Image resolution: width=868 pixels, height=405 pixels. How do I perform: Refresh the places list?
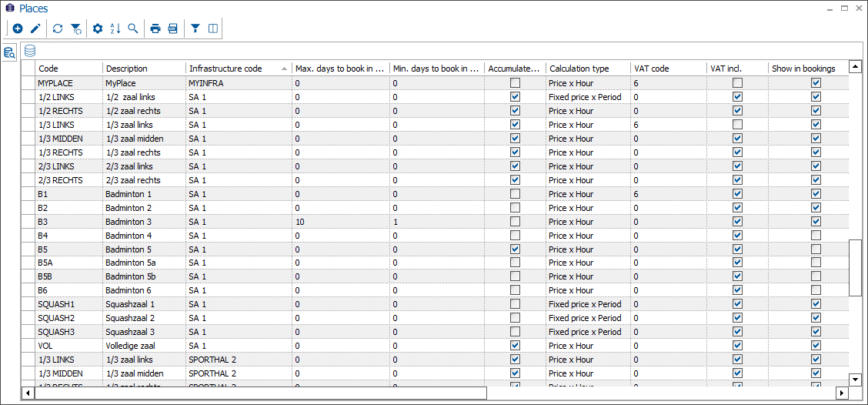[x=58, y=28]
